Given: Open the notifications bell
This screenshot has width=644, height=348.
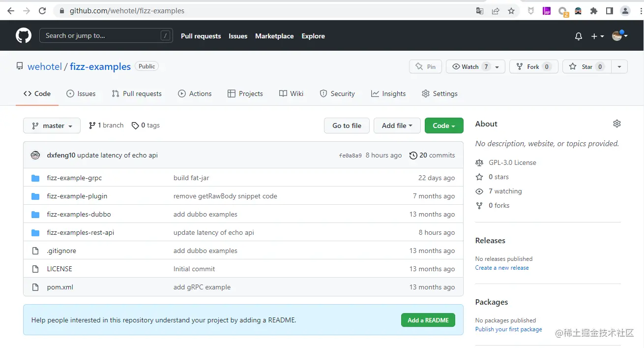Looking at the screenshot, I should tap(578, 35).
